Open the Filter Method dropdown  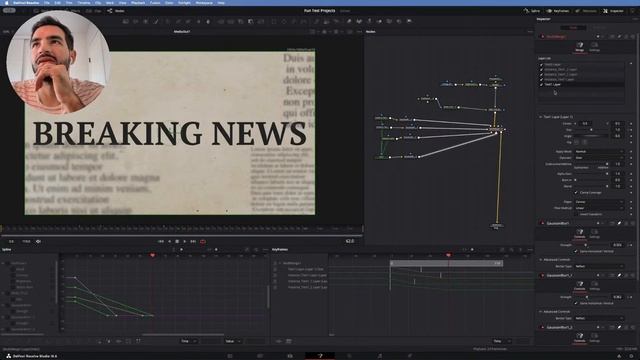[599, 208]
